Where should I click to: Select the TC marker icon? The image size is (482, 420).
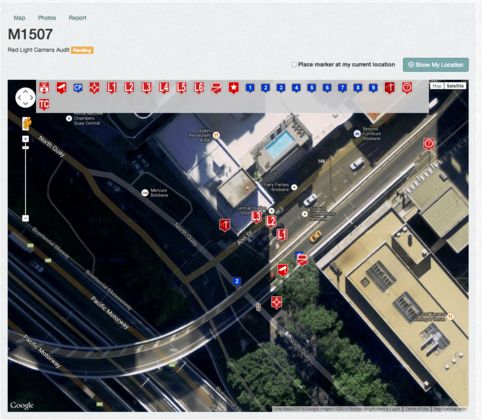coord(44,105)
